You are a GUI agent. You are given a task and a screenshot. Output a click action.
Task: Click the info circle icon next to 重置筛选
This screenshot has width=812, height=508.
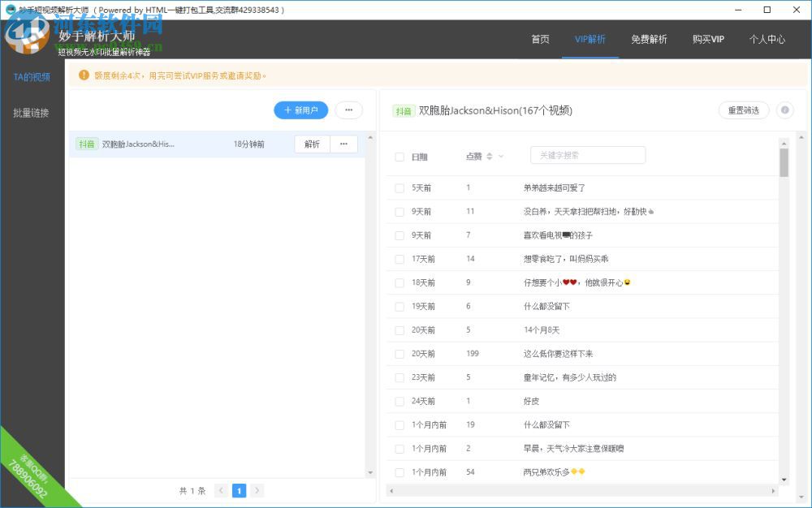tap(784, 110)
